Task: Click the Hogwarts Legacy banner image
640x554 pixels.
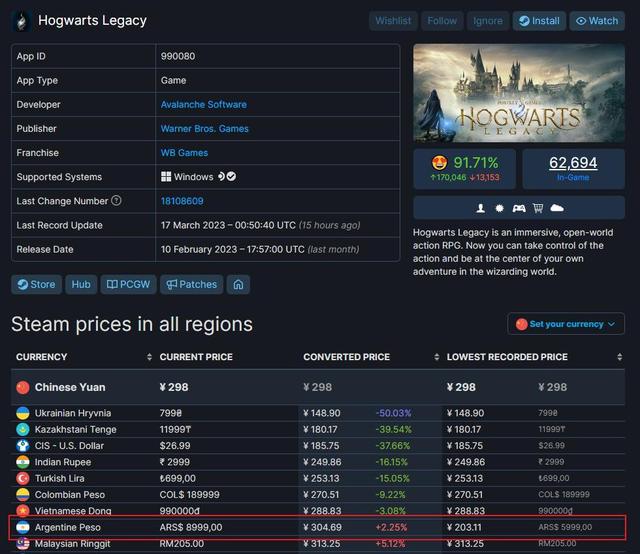Action: tap(519, 93)
